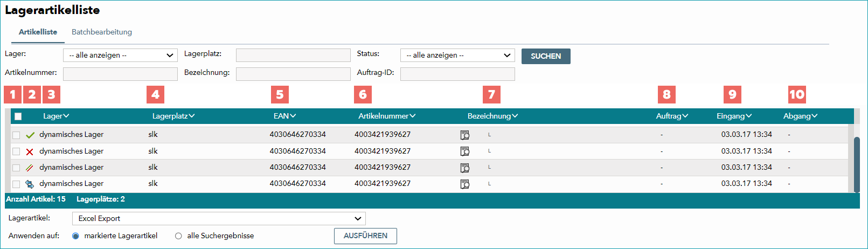
Task: Click Artikelnummer '4003421939627' in the green checkmark row
Action: [x=383, y=134]
